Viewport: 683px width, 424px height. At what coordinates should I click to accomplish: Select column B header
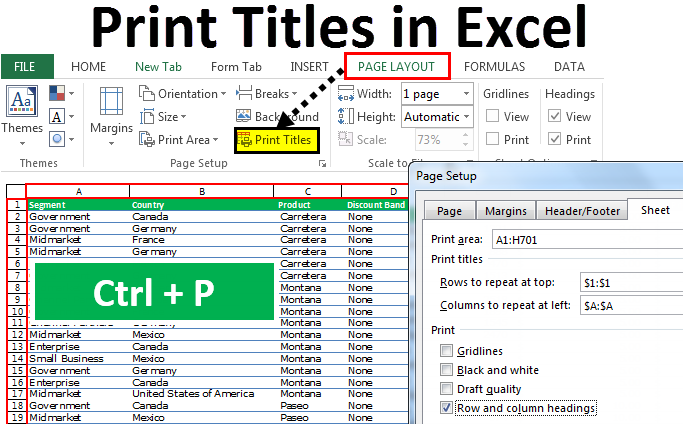202,191
